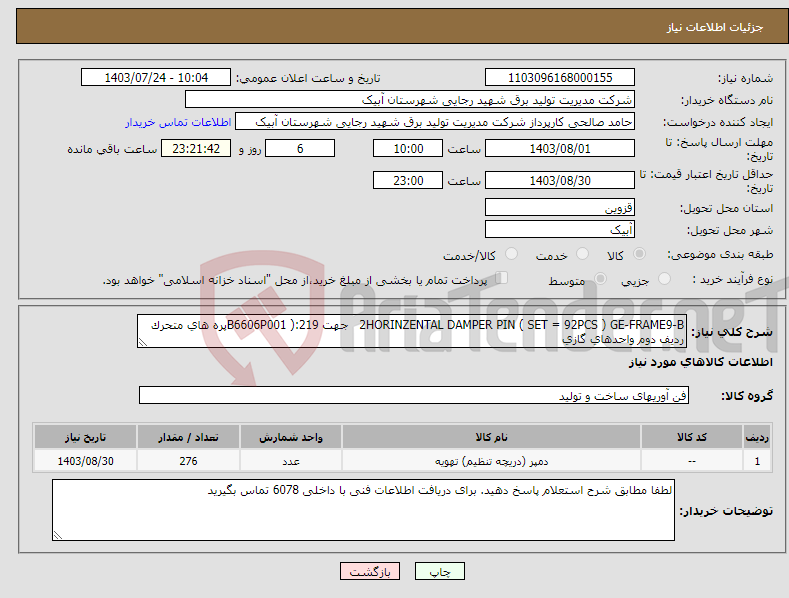Click the طبقه بندی موضوعی label
789x598 pixels.
720,255
